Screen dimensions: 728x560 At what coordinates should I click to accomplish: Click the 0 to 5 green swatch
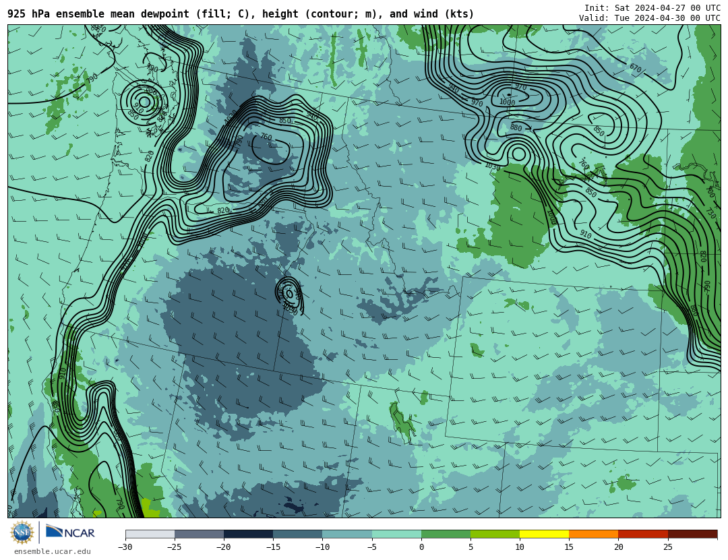click(446, 534)
